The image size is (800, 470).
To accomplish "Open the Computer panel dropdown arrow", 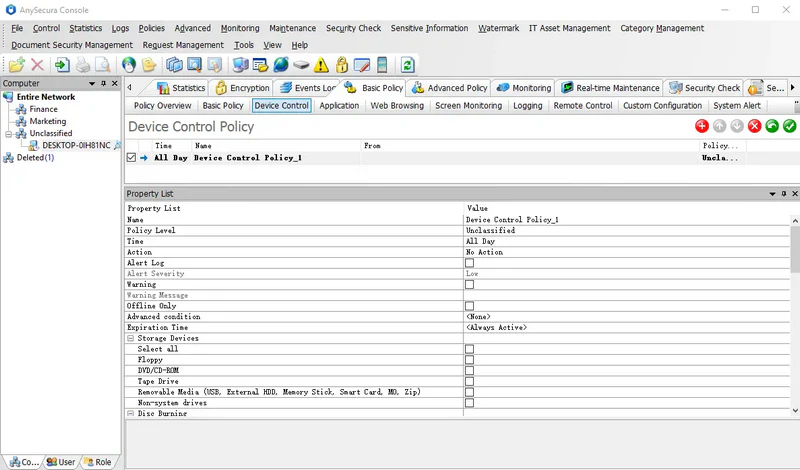I will click(x=92, y=83).
